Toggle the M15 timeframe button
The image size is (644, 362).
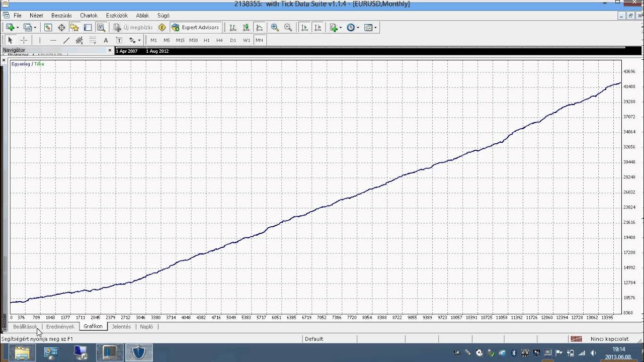pos(180,40)
